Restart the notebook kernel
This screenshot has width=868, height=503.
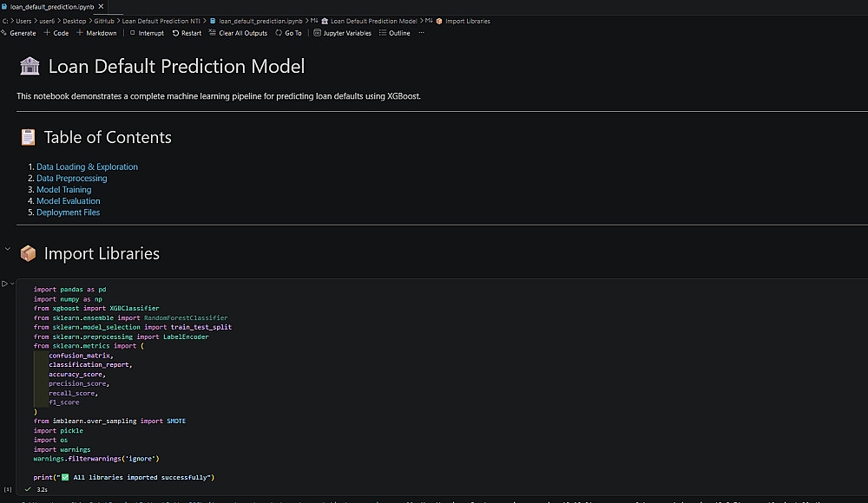point(187,33)
